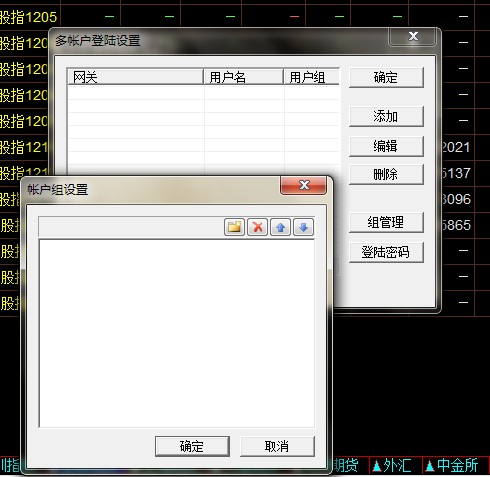Click the 删除 button
The width and height of the screenshot is (490, 477).
[386, 174]
